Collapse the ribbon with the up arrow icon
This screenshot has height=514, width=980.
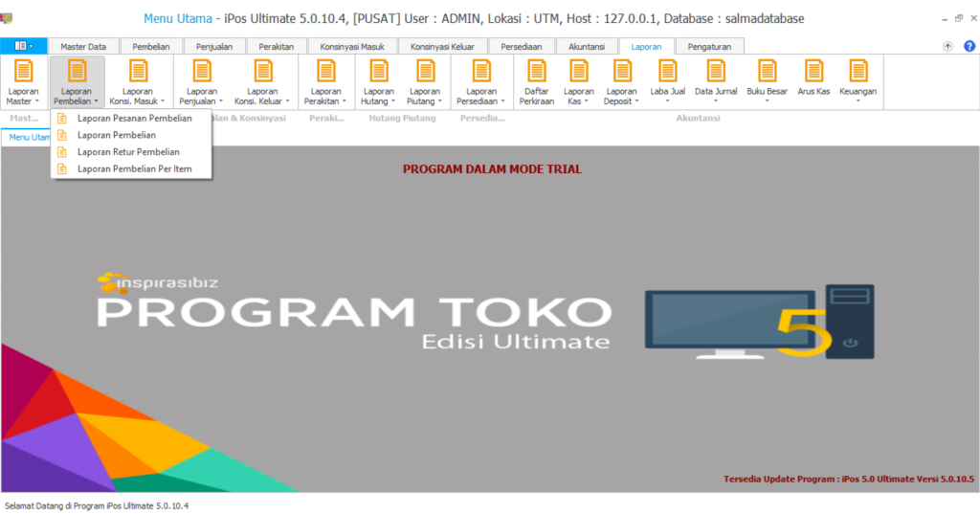tap(947, 46)
